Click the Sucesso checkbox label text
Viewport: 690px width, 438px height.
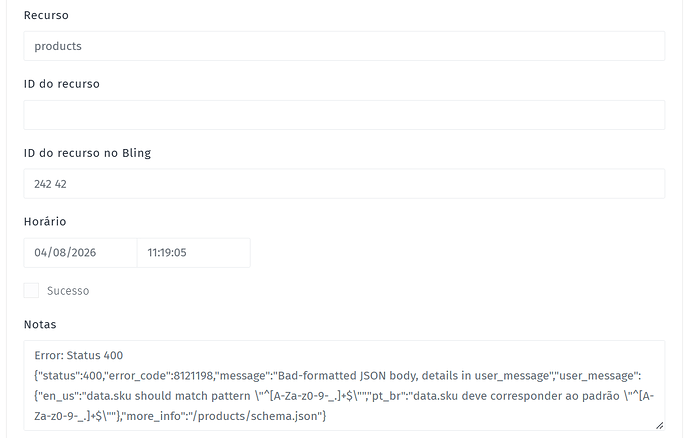68,291
